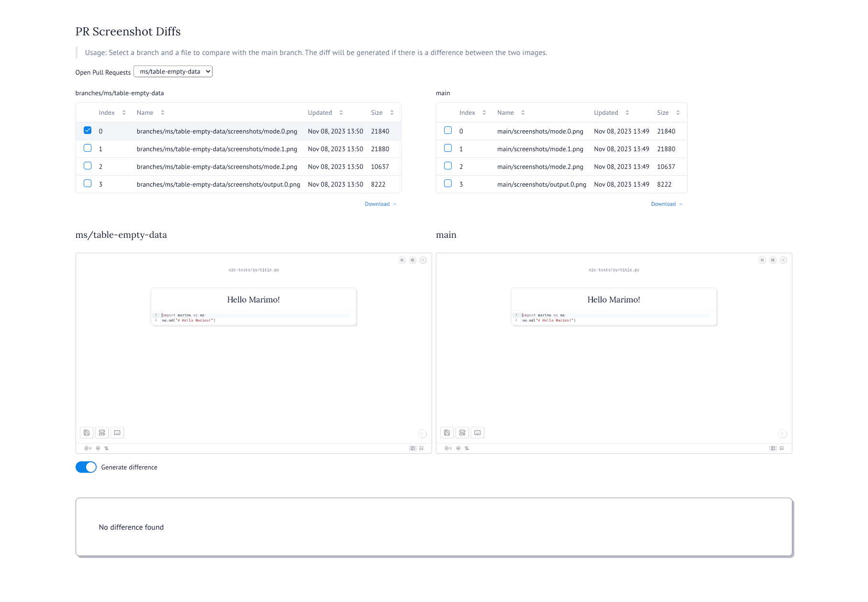
Task: Open the hamburger menu in the left notebook frame
Action: point(401,260)
